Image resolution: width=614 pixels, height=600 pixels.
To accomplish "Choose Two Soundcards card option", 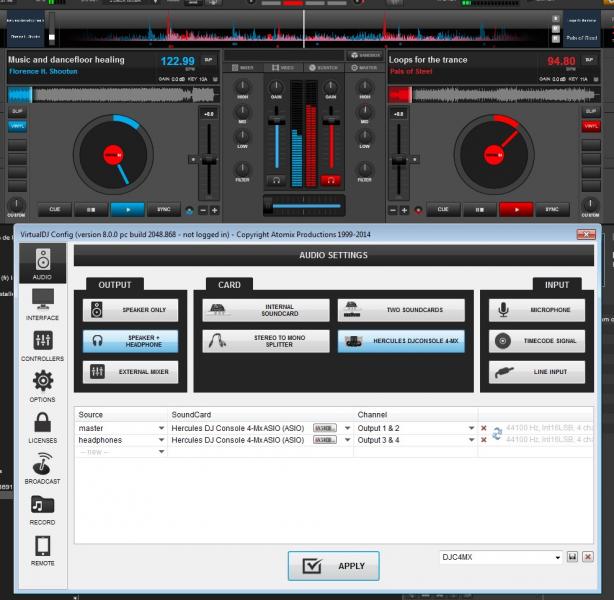I will pyautogui.click(x=401, y=310).
